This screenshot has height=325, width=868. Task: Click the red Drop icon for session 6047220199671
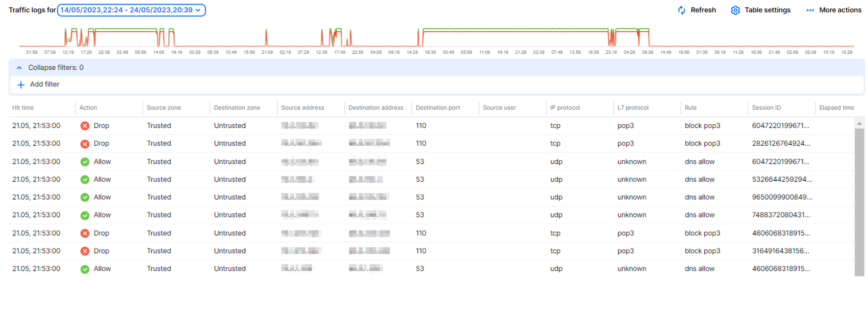[85, 126]
